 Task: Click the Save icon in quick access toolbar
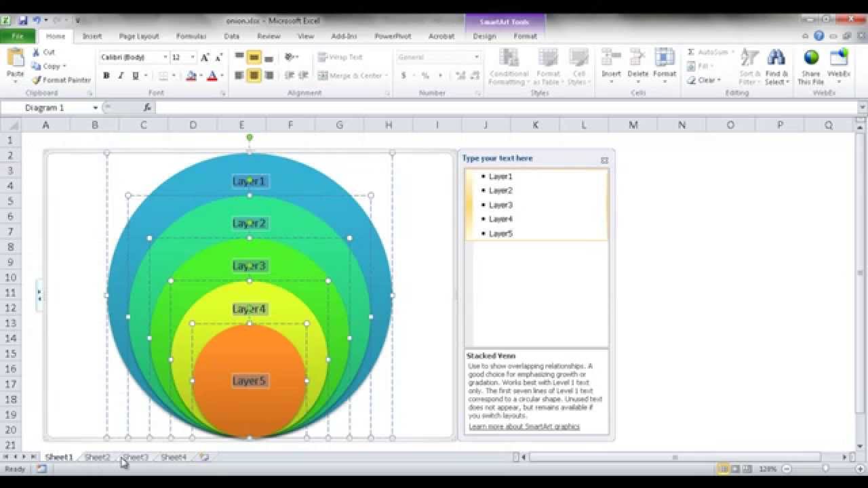pyautogui.click(x=23, y=20)
